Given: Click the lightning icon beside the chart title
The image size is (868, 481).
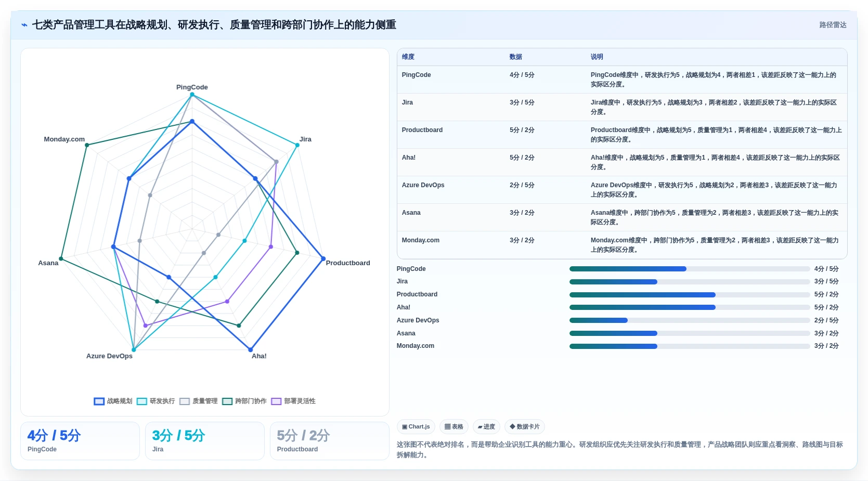Looking at the screenshot, I should pyautogui.click(x=24, y=25).
